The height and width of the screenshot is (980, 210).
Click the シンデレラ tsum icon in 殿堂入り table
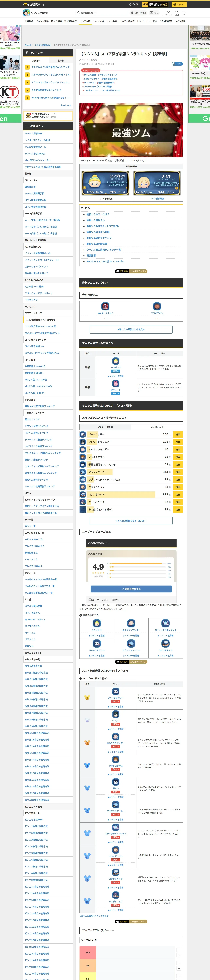(x=115, y=361)
